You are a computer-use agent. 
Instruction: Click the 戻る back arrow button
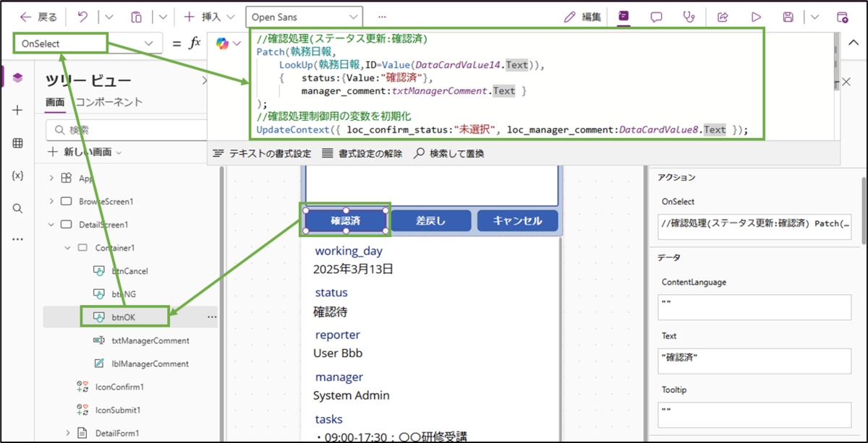38,17
